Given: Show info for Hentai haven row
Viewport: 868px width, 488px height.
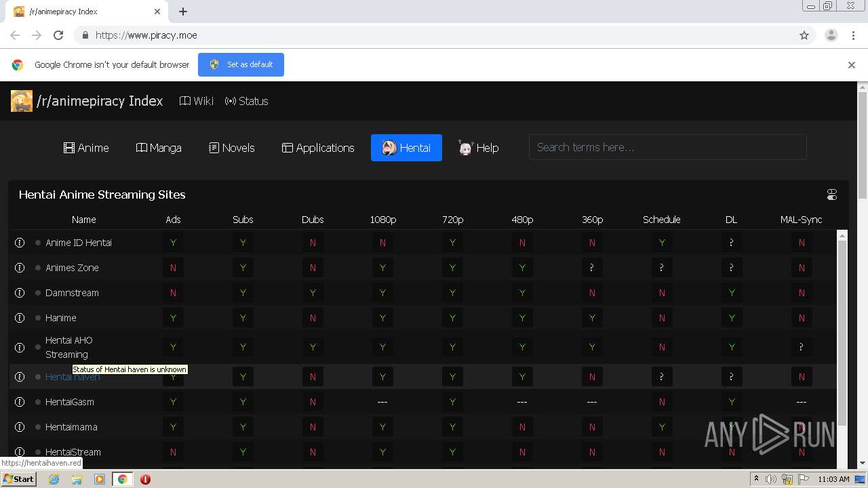Looking at the screenshot, I should pyautogui.click(x=20, y=377).
